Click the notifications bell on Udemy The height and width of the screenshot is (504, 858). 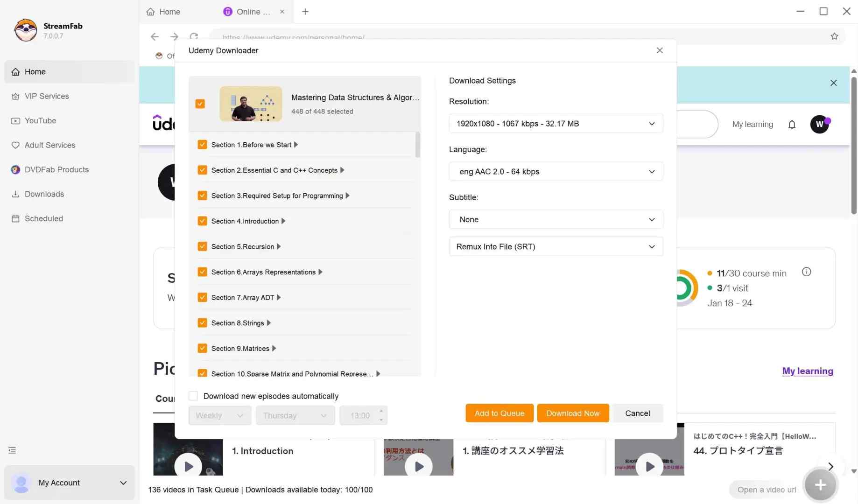[x=792, y=124]
